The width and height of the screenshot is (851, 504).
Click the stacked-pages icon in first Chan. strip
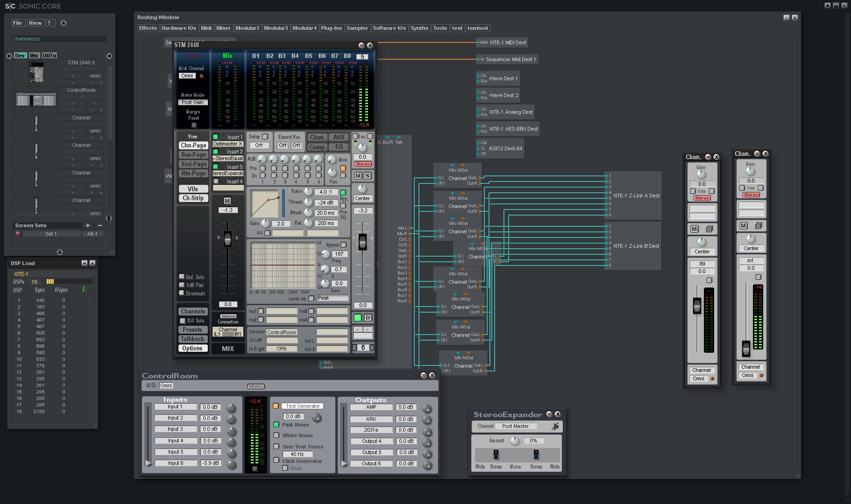pyautogui.click(x=709, y=229)
